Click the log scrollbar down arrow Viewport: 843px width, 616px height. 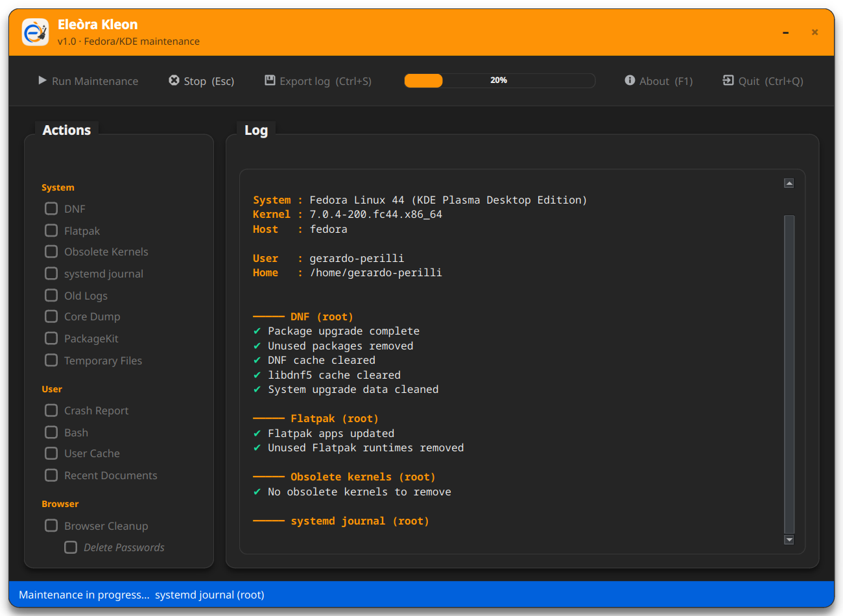(x=789, y=539)
